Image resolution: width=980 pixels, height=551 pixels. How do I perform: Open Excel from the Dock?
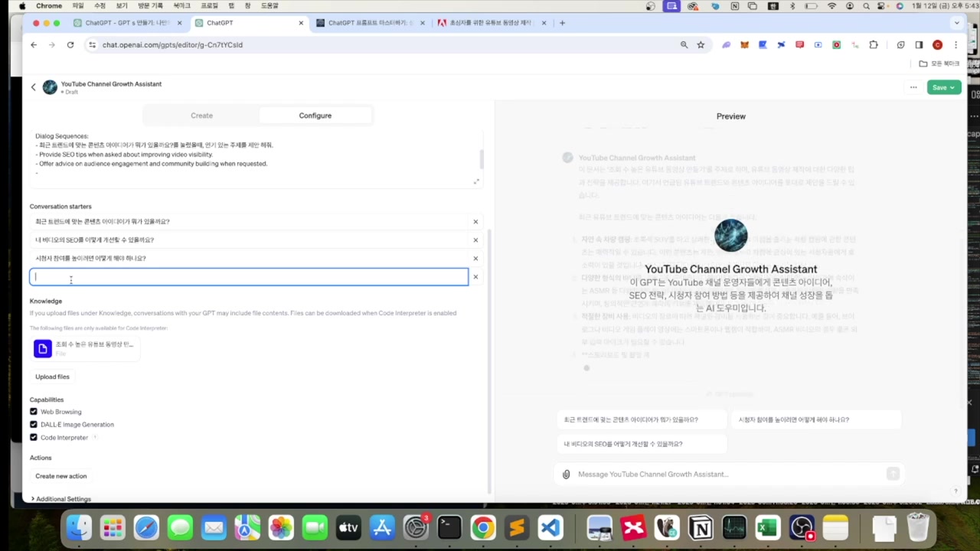pyautogui.click(x=767, y=528)
